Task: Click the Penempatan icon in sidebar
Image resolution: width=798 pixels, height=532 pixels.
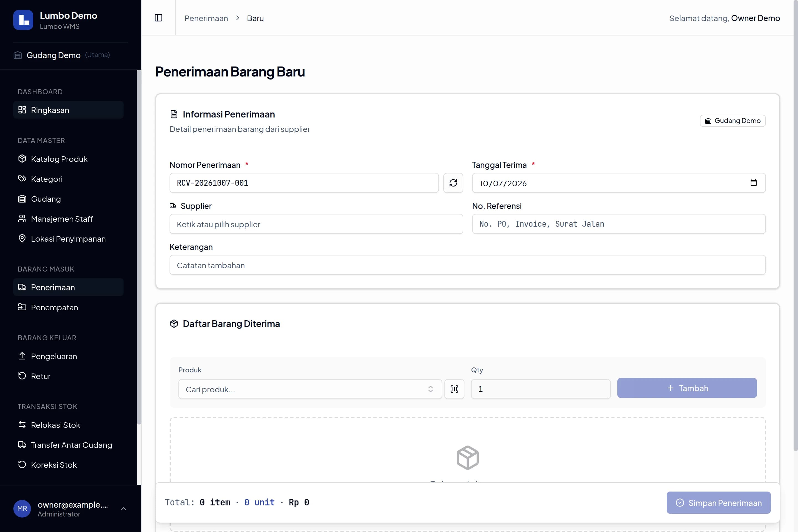Action: pos(22,307)
